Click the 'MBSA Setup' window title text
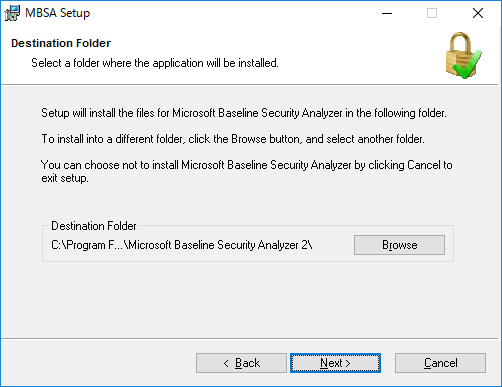 coord(58,13)
